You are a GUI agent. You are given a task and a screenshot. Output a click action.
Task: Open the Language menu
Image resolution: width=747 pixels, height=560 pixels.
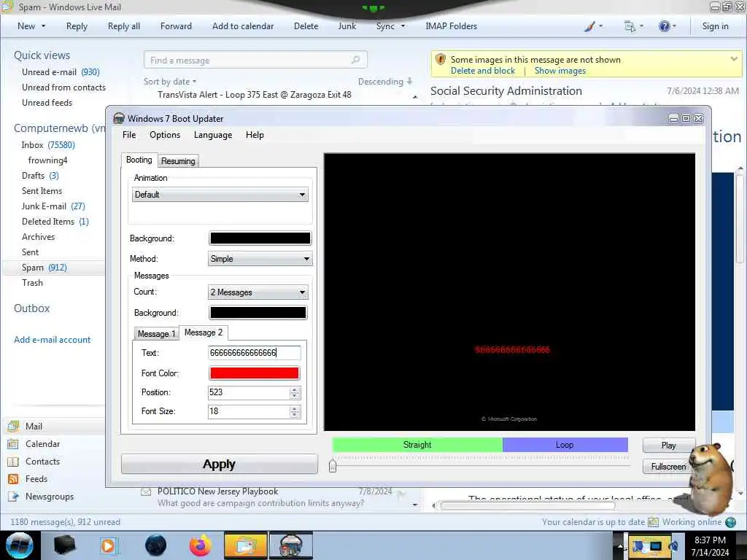point(213,135)
